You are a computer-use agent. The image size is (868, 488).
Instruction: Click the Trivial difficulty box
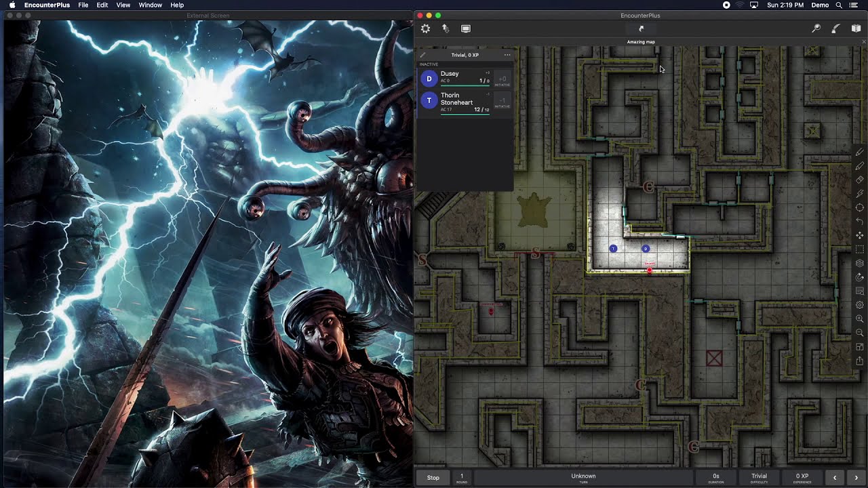tap(759, 478)
